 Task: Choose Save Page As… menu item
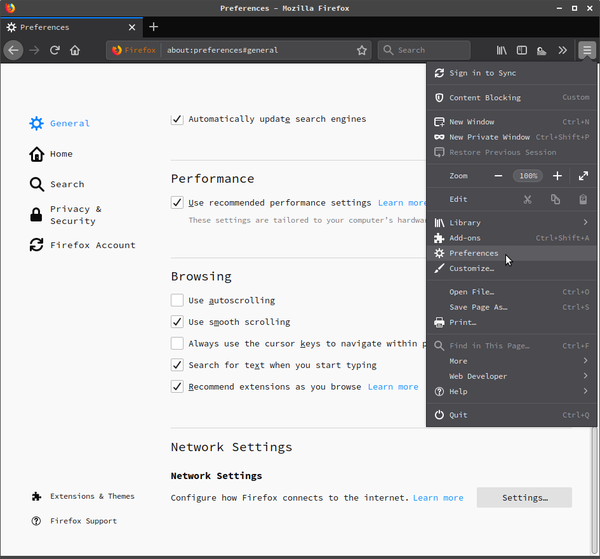pos(512,307)
